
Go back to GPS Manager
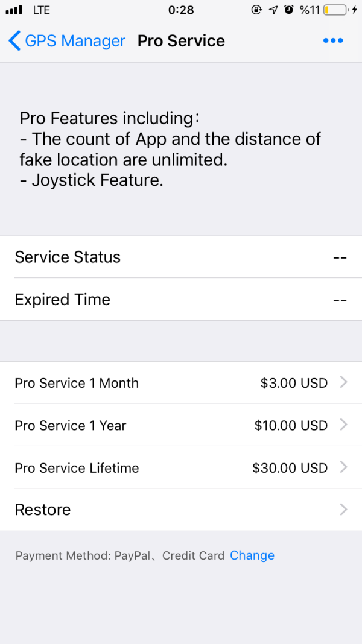pyautogui.click(x=75, y=41)
